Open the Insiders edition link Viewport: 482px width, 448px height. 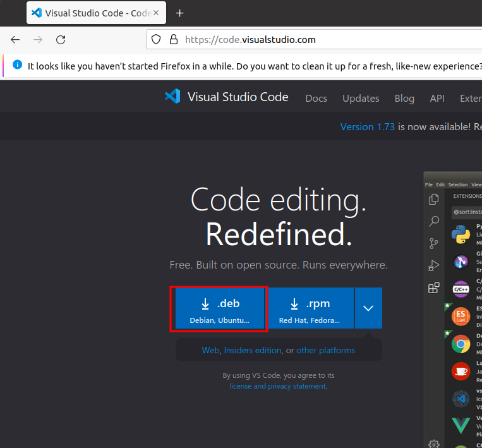coord(253,350)
